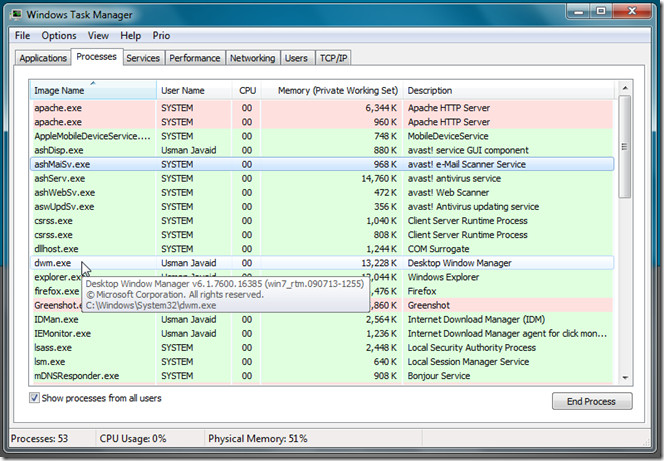The image size is (664, 461).
Task: Select the lsm.exe process
Action: point(322,362)
